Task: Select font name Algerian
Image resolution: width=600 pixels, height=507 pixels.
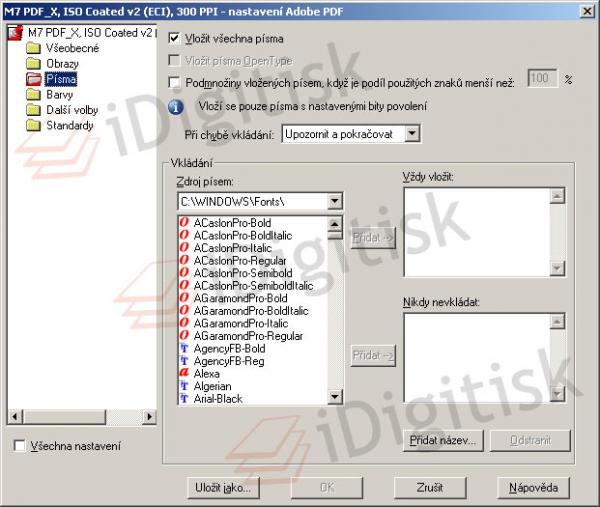Action: point(212,386)
